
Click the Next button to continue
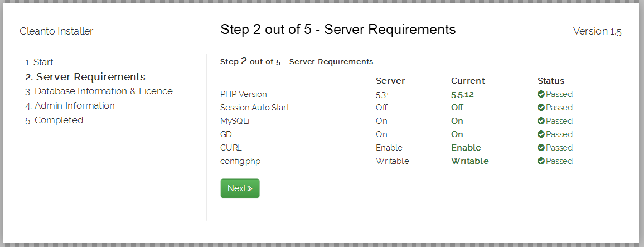point(240,188)
